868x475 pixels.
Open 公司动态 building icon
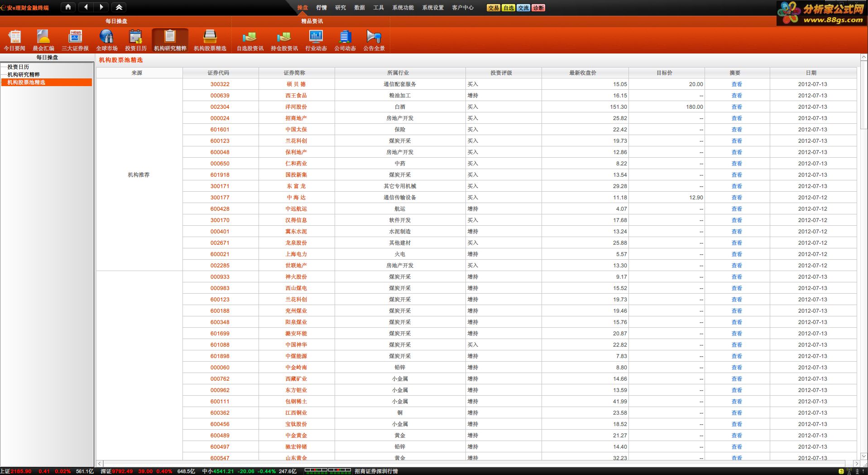pyautogui.click(x=345, y=40)
